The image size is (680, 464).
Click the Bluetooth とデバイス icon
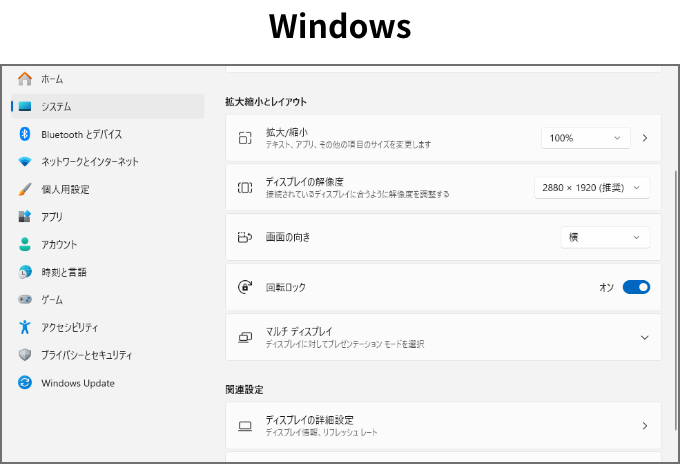tap(25, 134)
